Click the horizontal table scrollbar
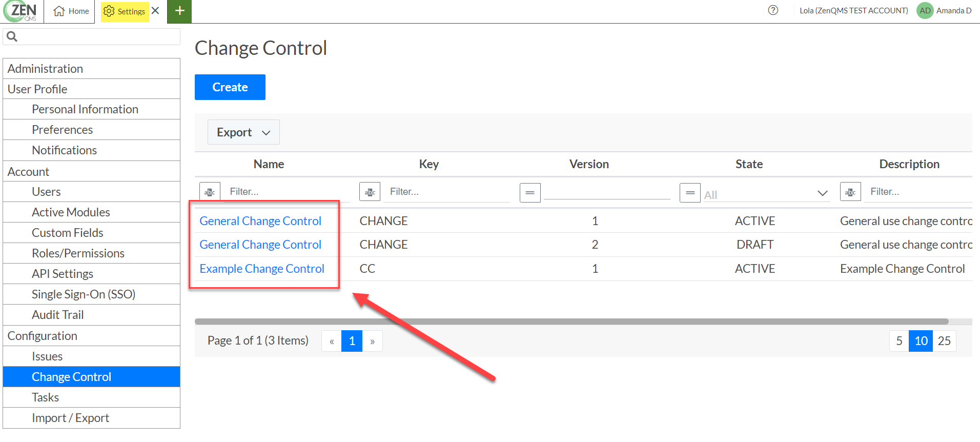 [571, 322]
